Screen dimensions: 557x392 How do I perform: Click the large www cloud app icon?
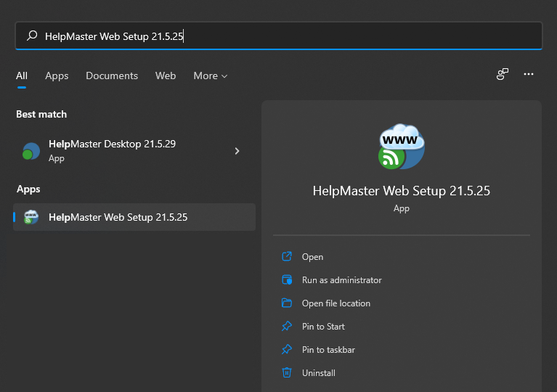[402, 147]
